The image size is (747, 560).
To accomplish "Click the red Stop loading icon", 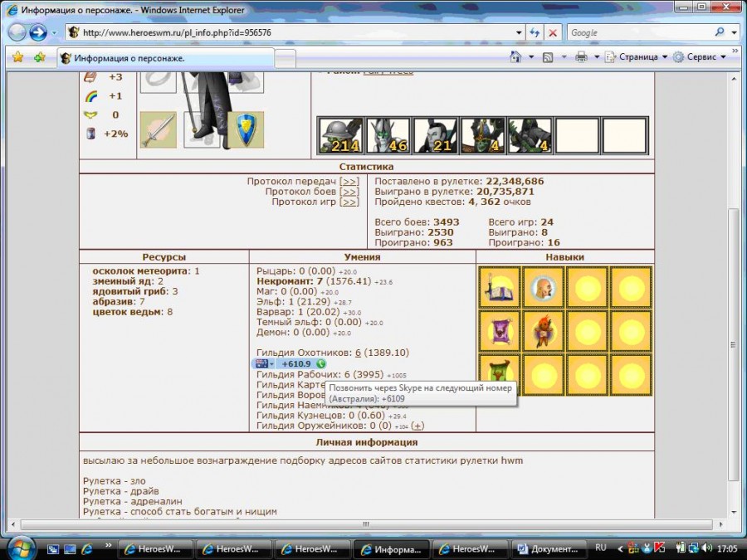I will click(553, 32).
